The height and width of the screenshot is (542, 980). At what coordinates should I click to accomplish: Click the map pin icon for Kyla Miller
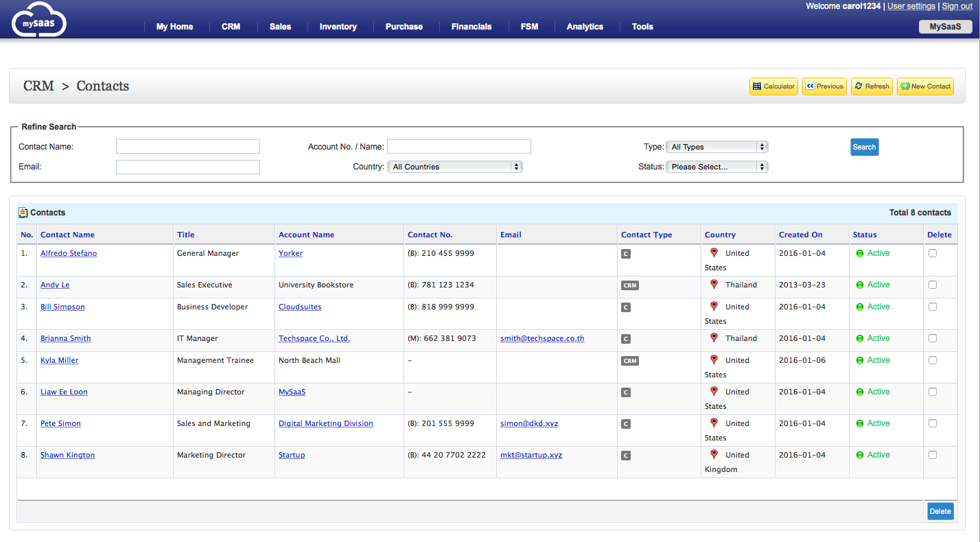coord(714,360)
